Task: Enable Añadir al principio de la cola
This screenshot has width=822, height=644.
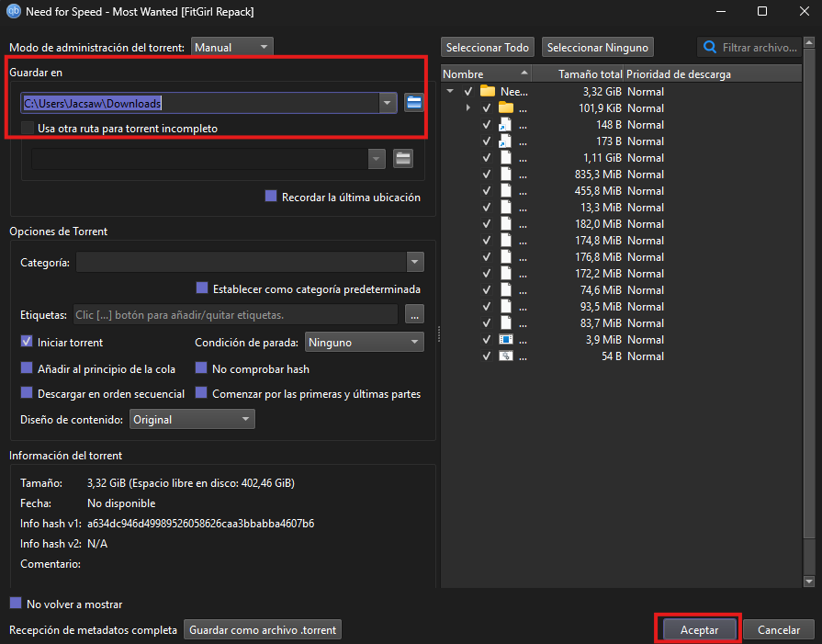Action: click(x=27, y=368)
